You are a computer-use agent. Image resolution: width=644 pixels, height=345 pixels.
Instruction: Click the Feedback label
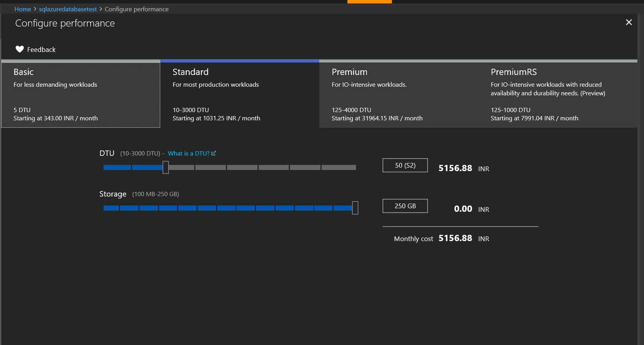coord(41,50)
